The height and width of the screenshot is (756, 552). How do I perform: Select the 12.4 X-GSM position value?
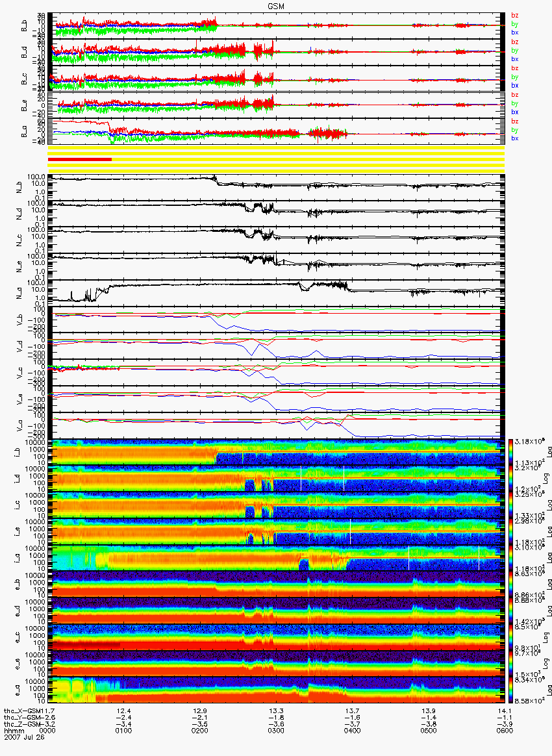point(124,711)
